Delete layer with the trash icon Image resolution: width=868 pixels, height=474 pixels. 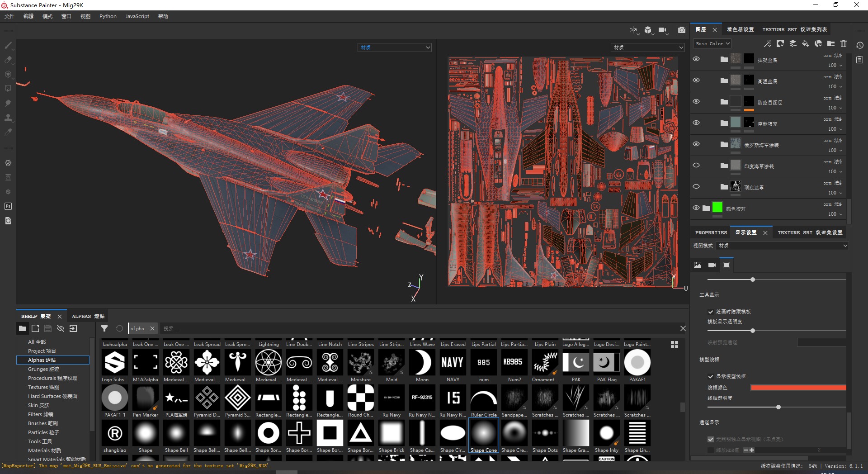tap(844, 43)
